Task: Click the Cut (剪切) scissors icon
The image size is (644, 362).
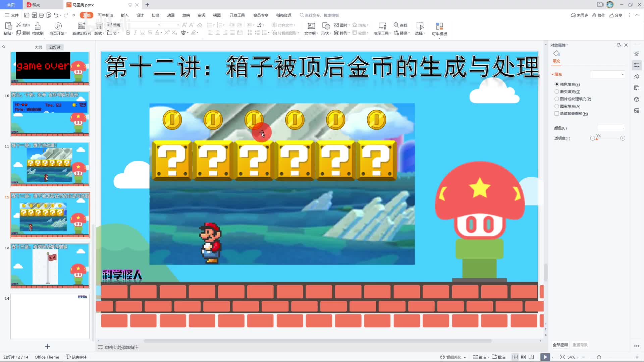Action: (19, 25)
